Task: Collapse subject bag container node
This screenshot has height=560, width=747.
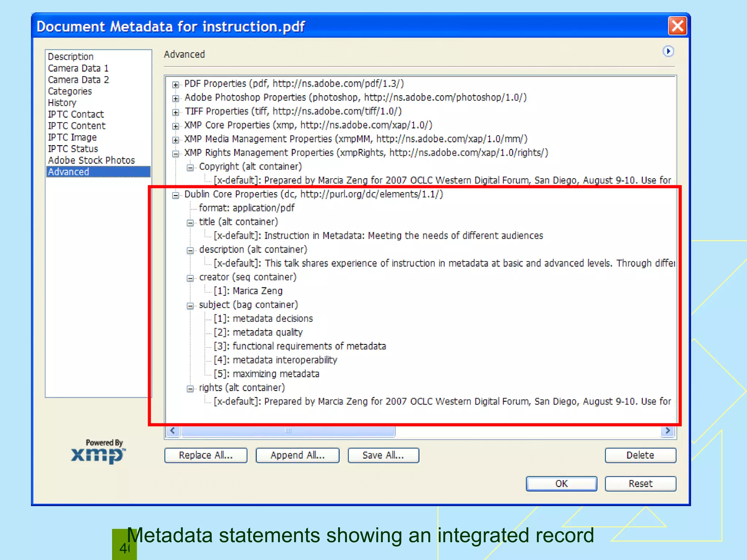Action: point(190,306)
